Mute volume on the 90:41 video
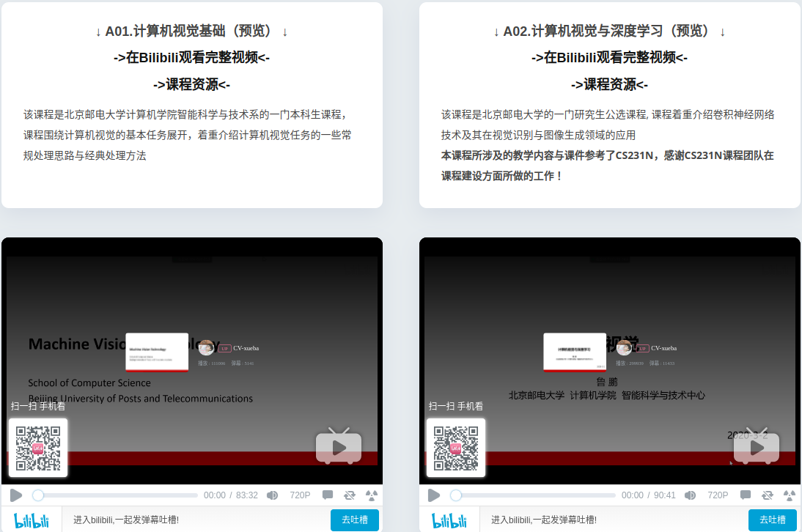 [691, 495]
